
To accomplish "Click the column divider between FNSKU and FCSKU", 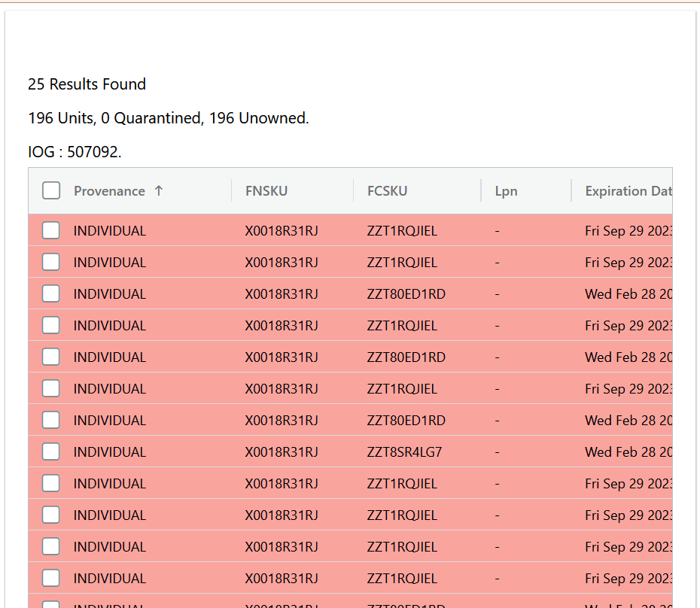I will [x=353, y=190].
